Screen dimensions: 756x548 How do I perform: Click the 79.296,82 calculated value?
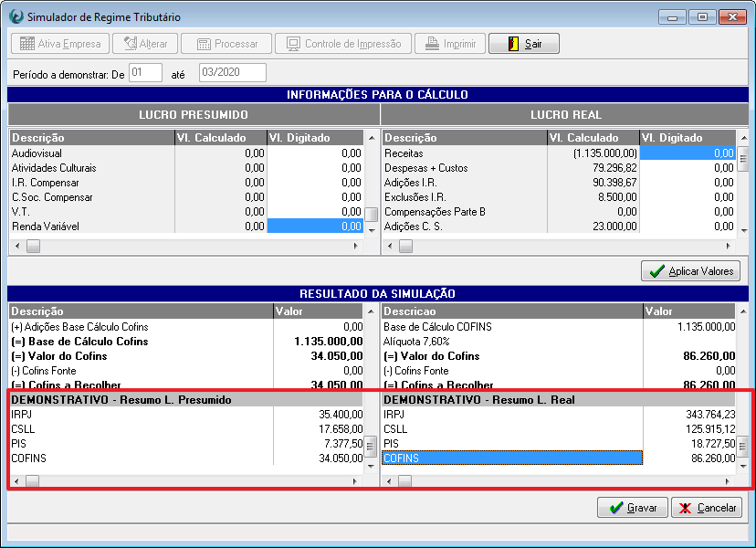[614, 168]
